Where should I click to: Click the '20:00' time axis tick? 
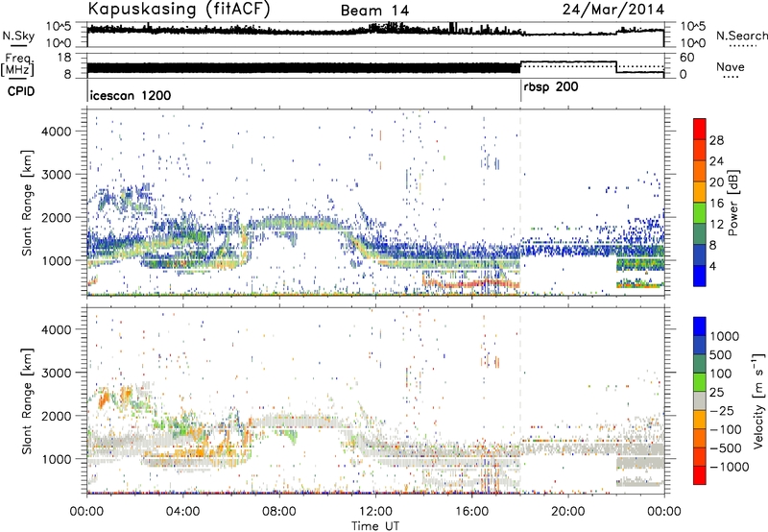pyautogui.click(x=568, y=512)
